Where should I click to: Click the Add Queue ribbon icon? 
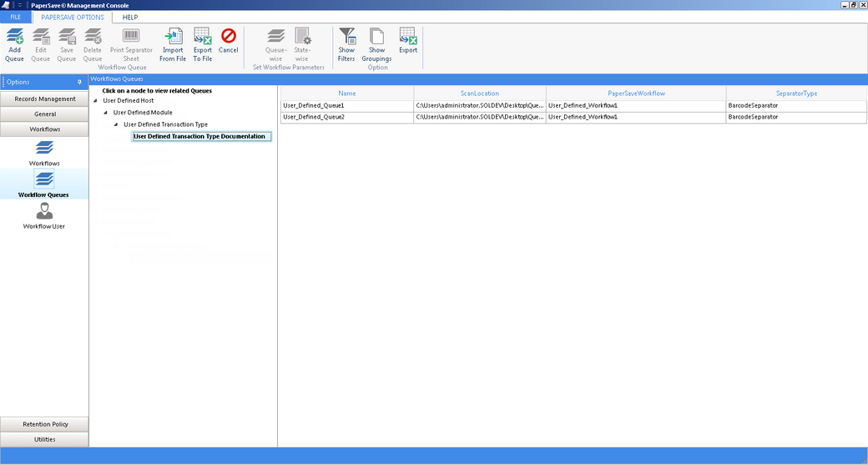click(14, 37)
